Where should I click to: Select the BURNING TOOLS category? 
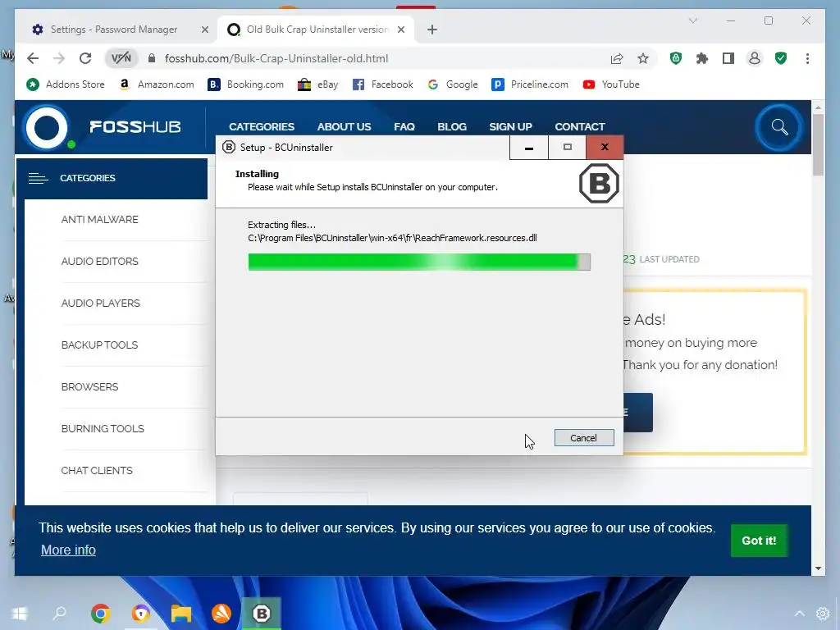(103, 428)
